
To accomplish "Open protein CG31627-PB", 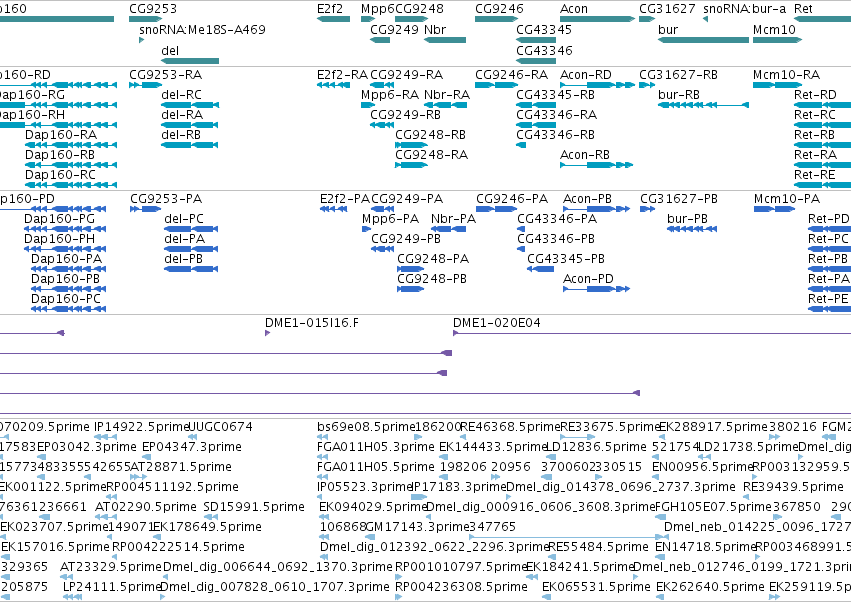I will point(679,199).
